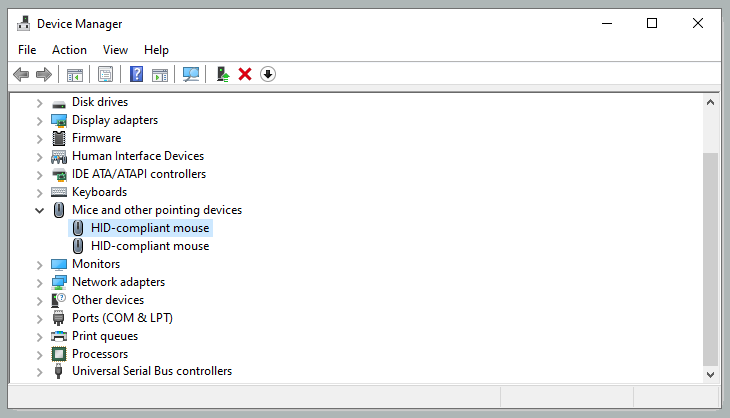Select the Network adapters label
730x418 pixels.
pos(119,282)
